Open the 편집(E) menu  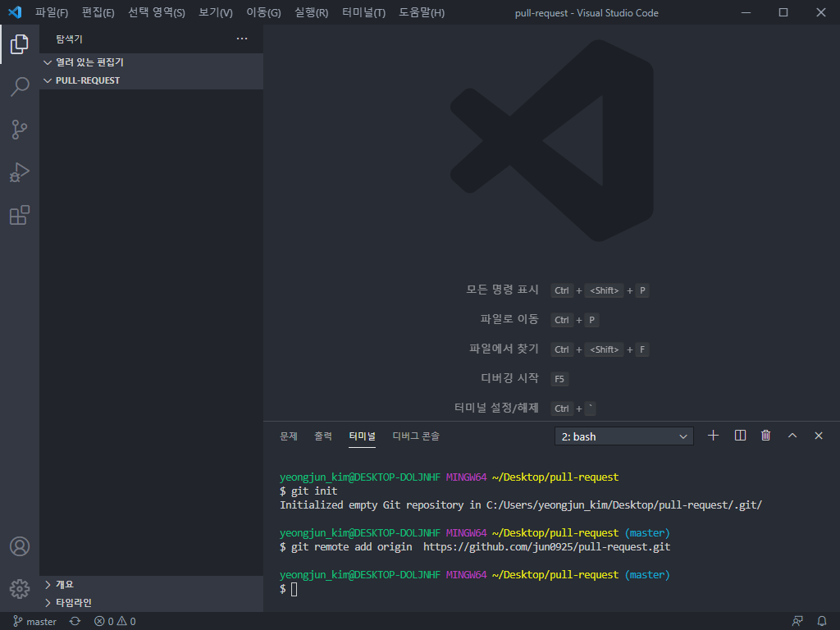tap(98, 12)
